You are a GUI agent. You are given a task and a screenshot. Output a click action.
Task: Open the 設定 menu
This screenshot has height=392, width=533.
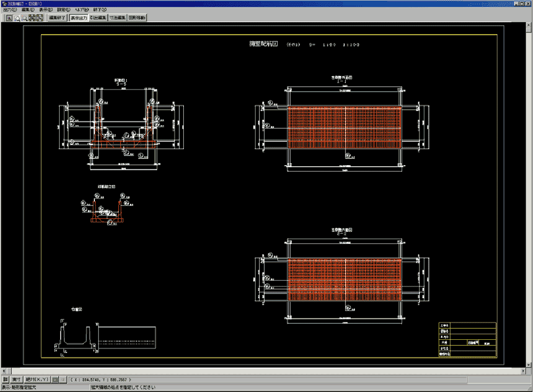pos(63,10)
